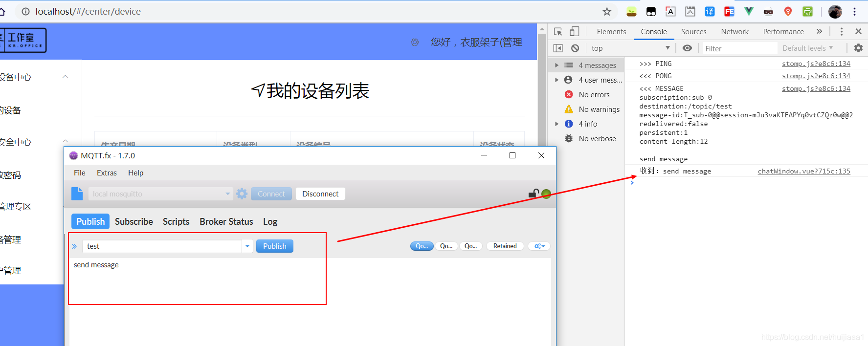Switch to Console tab in DevTools
The width and height of the screenshot is (868, 346).
(x=654, y=32)
